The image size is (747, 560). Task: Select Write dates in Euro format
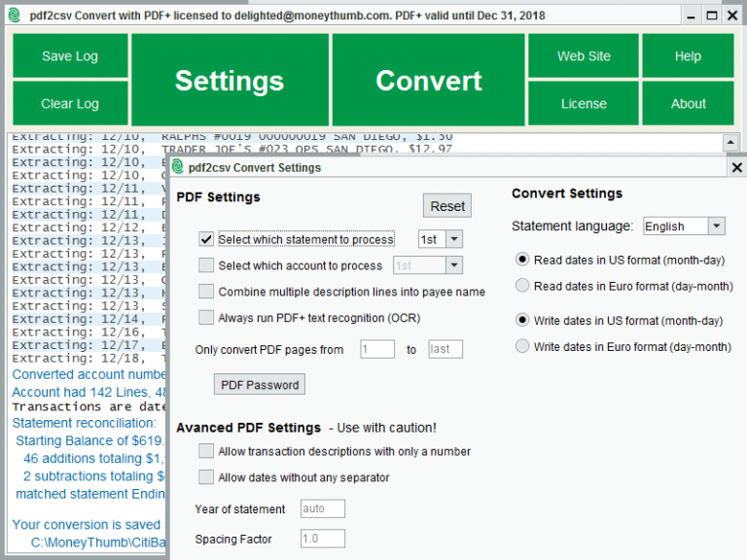[x=522, y=346]
